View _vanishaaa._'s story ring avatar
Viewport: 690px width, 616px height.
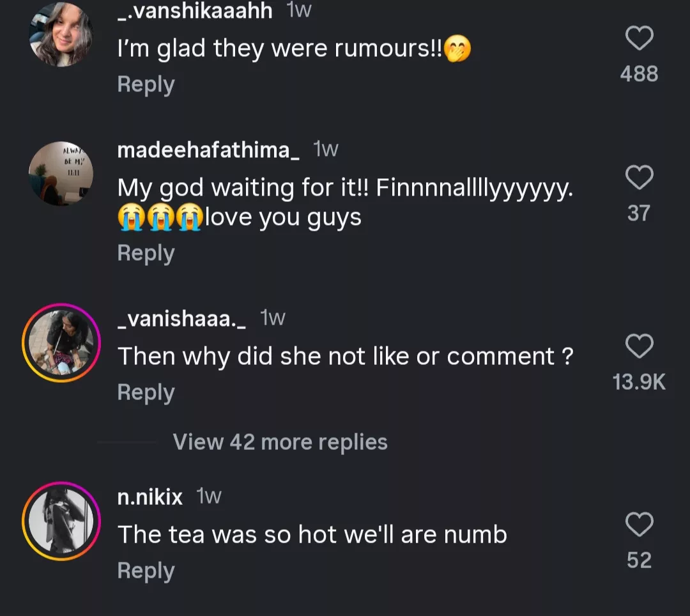61,343
